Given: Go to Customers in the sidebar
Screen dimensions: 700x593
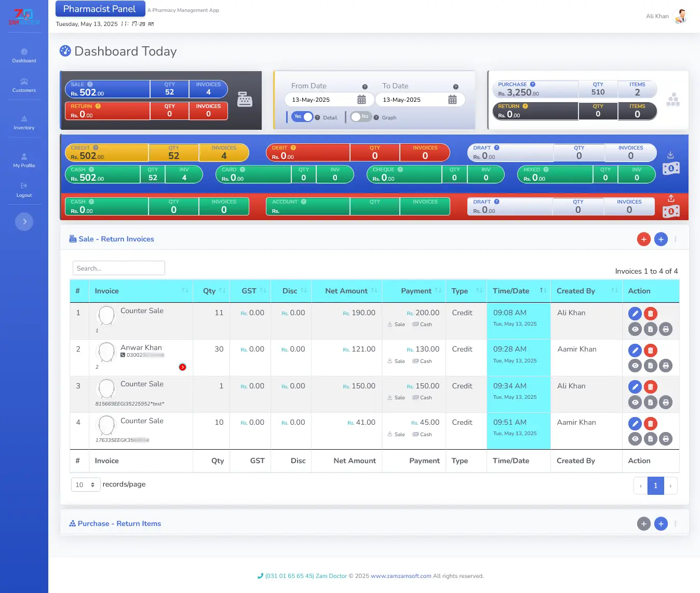Looking at the screenshot, I should pos(24,85).
